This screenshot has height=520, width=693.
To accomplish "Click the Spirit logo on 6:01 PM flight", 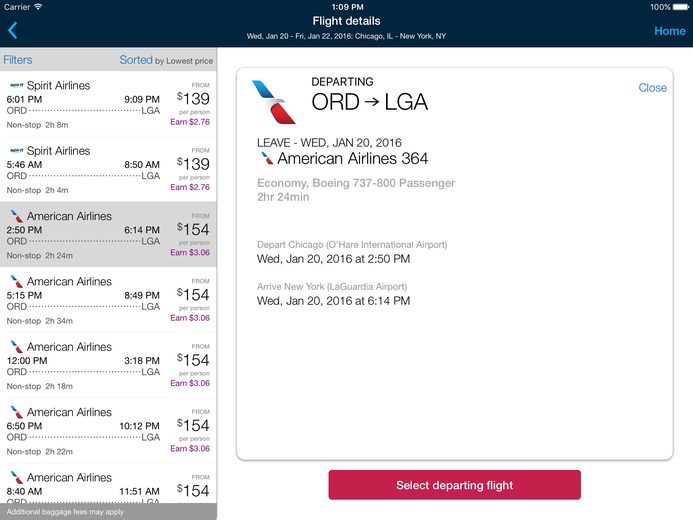I will coord(16,85).
